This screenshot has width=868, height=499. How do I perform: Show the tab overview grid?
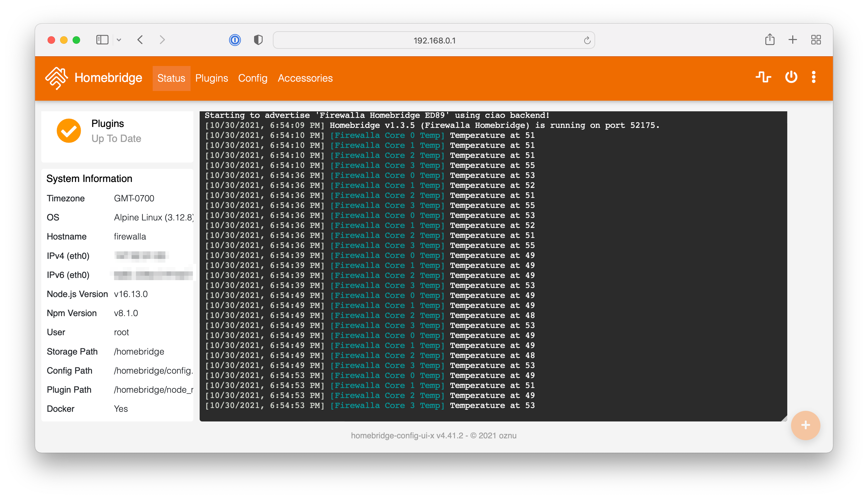(x=816, y=40)
